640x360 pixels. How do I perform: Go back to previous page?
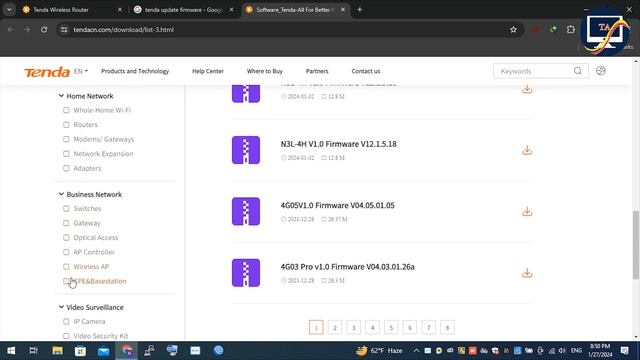tap(11, 29)
